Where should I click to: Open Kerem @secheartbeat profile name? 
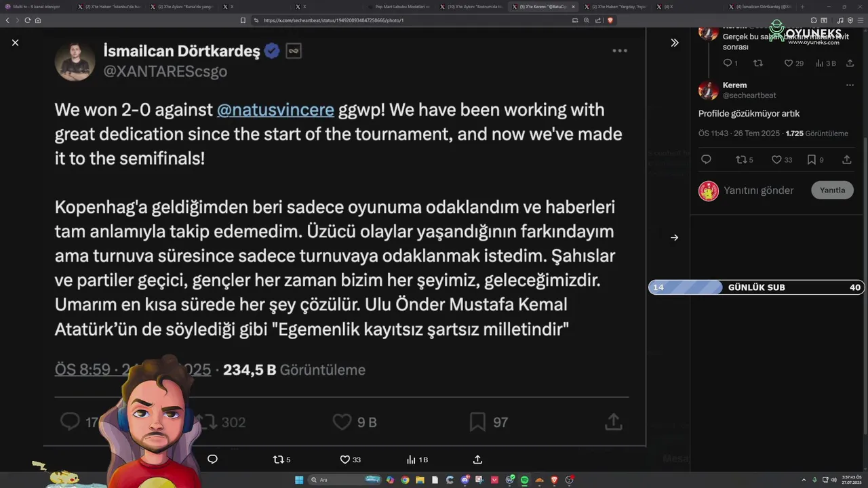[x=735, y=85]
